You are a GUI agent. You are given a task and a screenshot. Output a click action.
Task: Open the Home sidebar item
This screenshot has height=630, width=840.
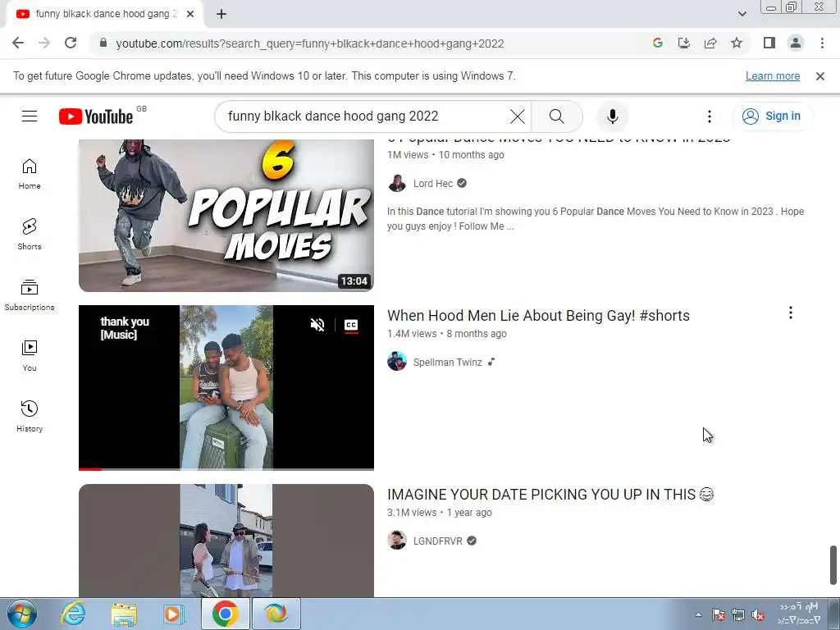(x=30, y=174)
